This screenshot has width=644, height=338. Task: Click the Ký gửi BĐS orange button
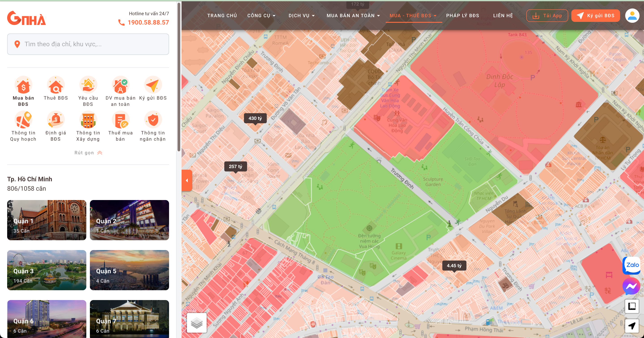point(595,15)
